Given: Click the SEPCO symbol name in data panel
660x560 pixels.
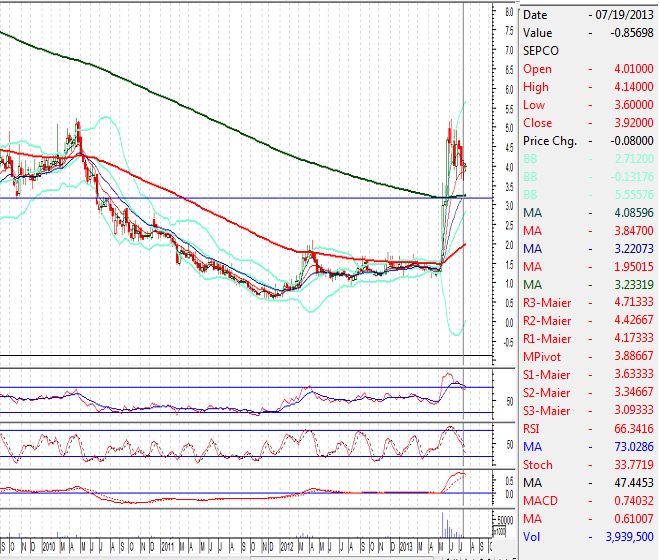Looking at the screenshot, I should pyautogui.click(x=541, y=51).
